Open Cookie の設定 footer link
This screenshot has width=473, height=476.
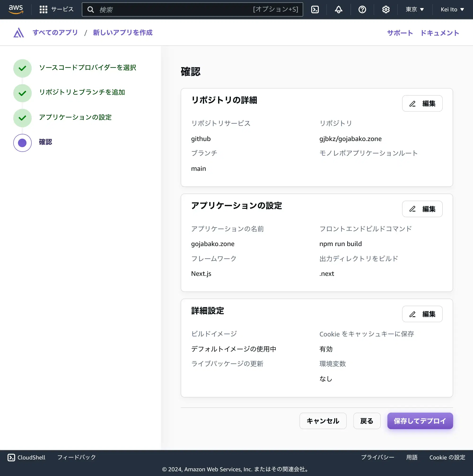(x=447, y=458)
